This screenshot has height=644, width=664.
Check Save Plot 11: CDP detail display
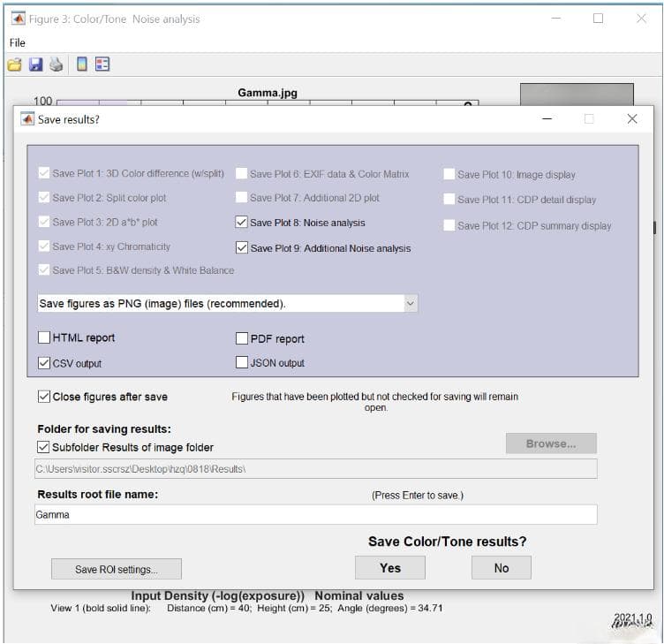click(449, 199)
